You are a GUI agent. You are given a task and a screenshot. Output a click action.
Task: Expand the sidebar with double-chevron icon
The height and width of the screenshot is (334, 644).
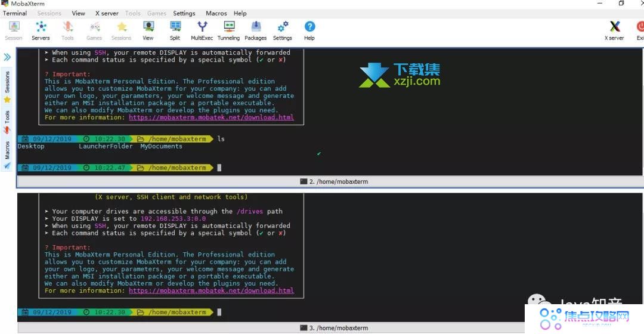(x=7, y=57)
